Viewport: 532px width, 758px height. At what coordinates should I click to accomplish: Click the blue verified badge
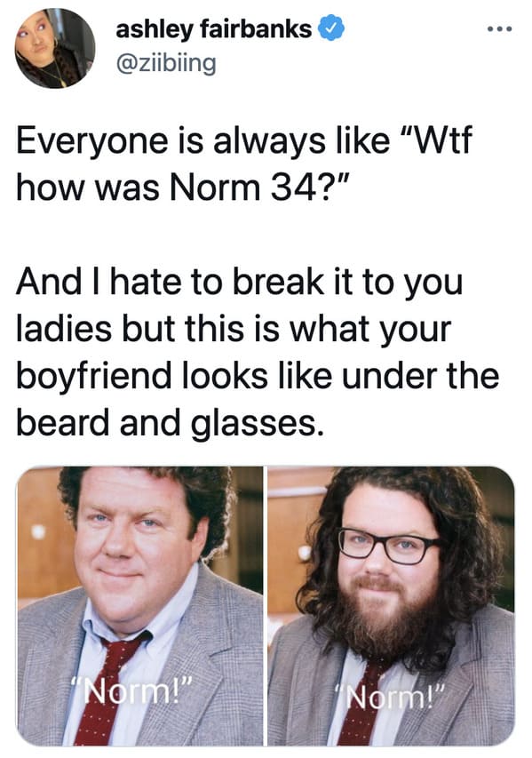(x=331, y=28)
